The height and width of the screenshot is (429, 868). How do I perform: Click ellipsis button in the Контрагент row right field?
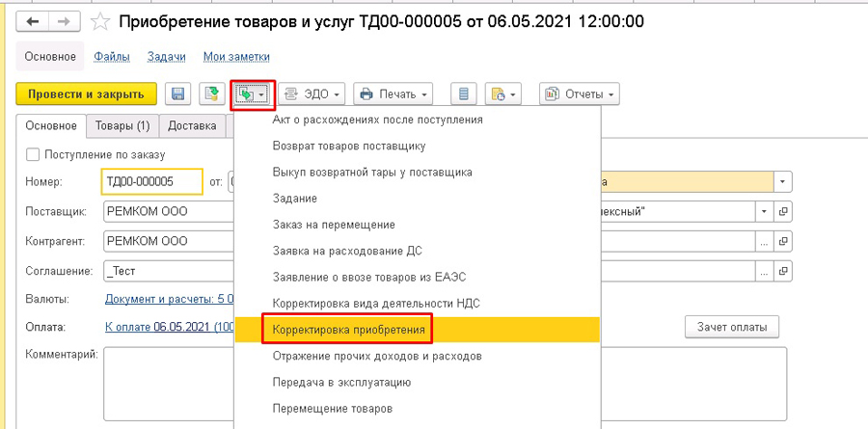pos(765,241)
